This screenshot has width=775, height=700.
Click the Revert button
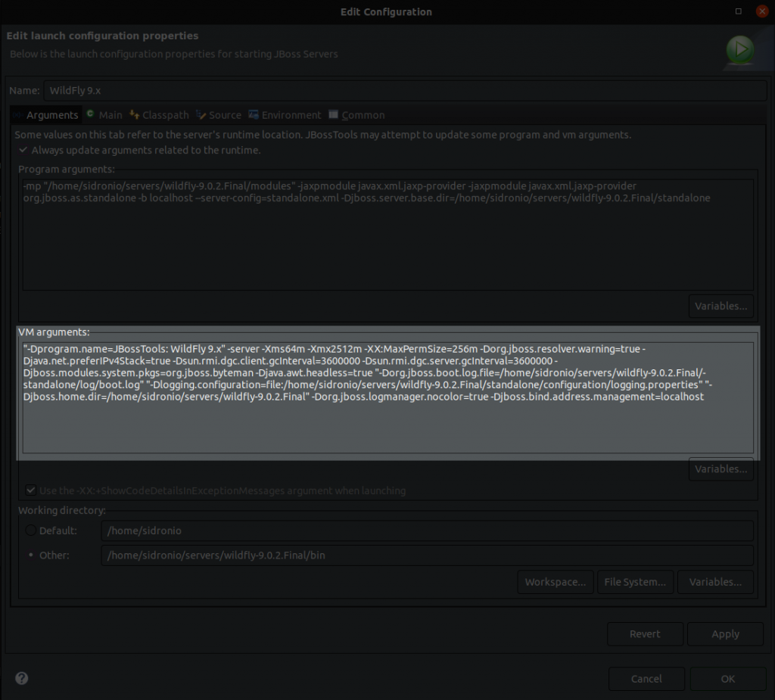[645, 633]
